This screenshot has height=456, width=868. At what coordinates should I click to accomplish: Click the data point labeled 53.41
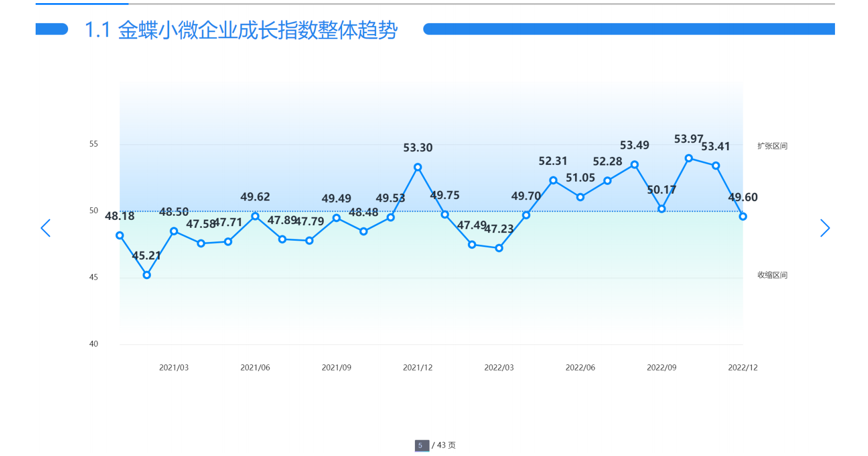(x=716, y=165)
